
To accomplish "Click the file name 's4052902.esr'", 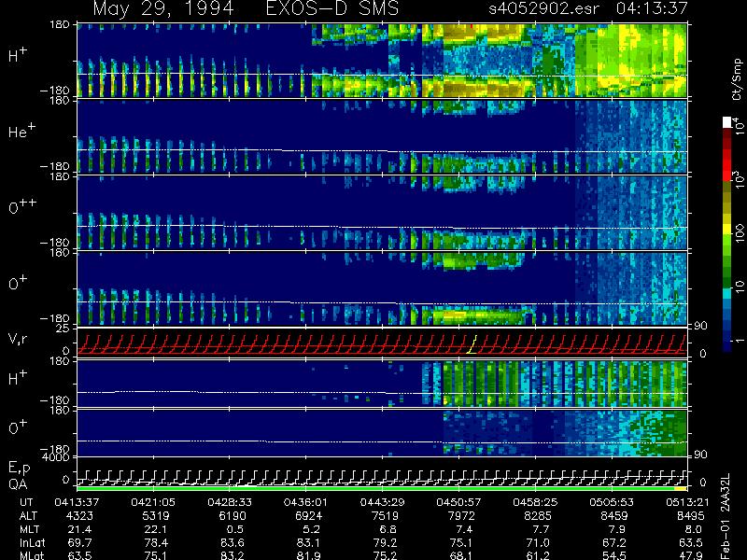I will coord(543,8).
